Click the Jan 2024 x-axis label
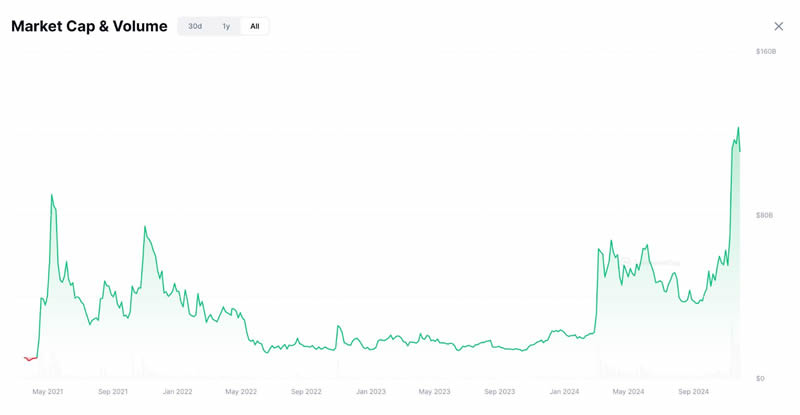 564,392
